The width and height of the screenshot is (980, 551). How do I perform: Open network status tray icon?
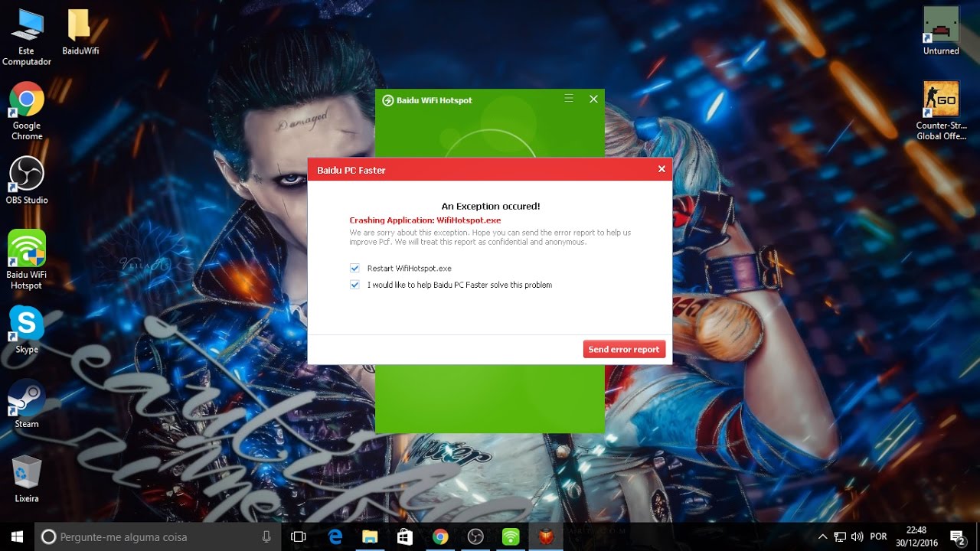point(840,536)
